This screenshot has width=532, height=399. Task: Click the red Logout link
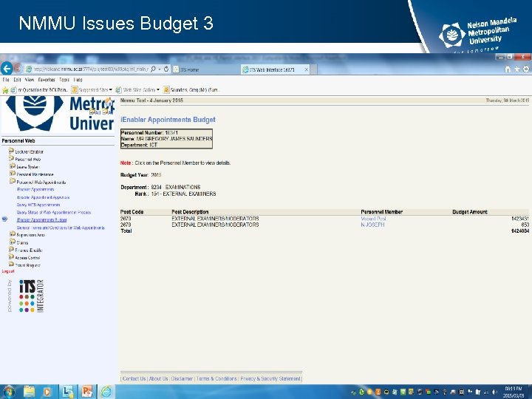[x=8, y=271]
